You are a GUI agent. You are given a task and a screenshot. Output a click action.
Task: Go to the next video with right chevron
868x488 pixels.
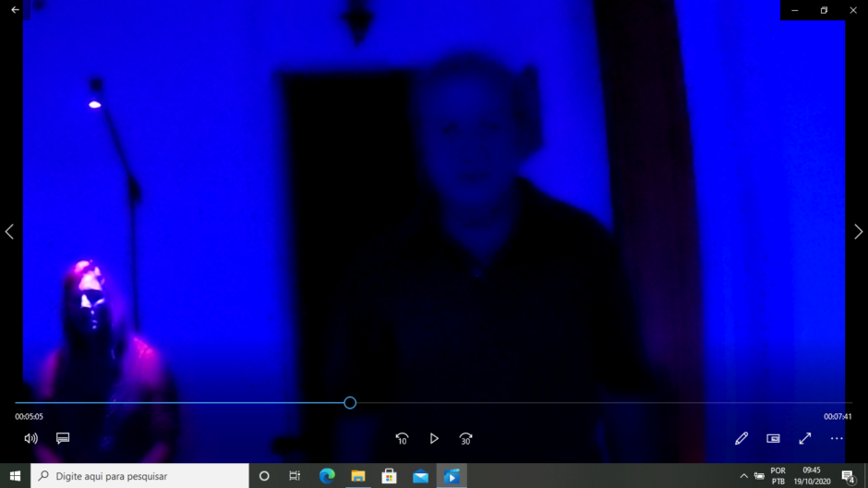coord(858,232)
